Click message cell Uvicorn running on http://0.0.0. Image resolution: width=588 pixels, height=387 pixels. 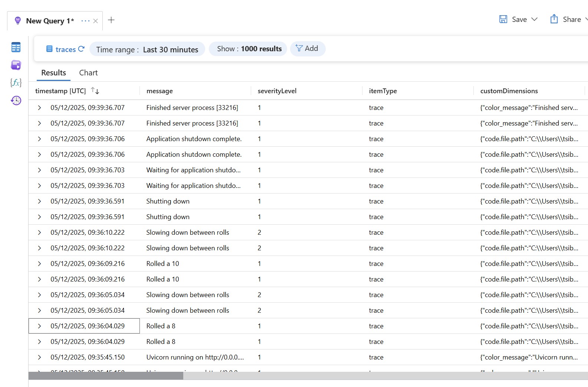[x=195, y=357]
